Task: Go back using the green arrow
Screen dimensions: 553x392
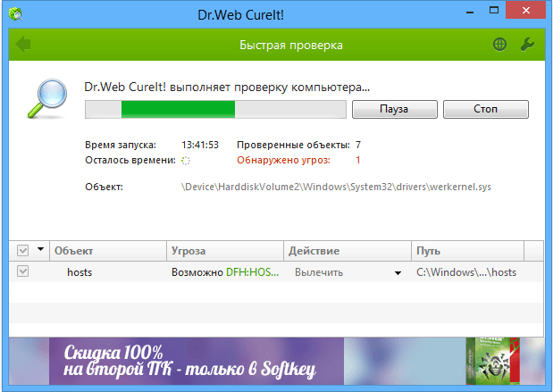Action: pos(23,45)
